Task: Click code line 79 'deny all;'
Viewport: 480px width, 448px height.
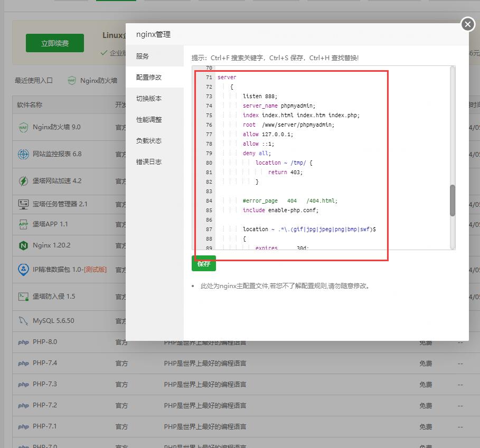Action: pyautogui.click(x=257, y=153)
